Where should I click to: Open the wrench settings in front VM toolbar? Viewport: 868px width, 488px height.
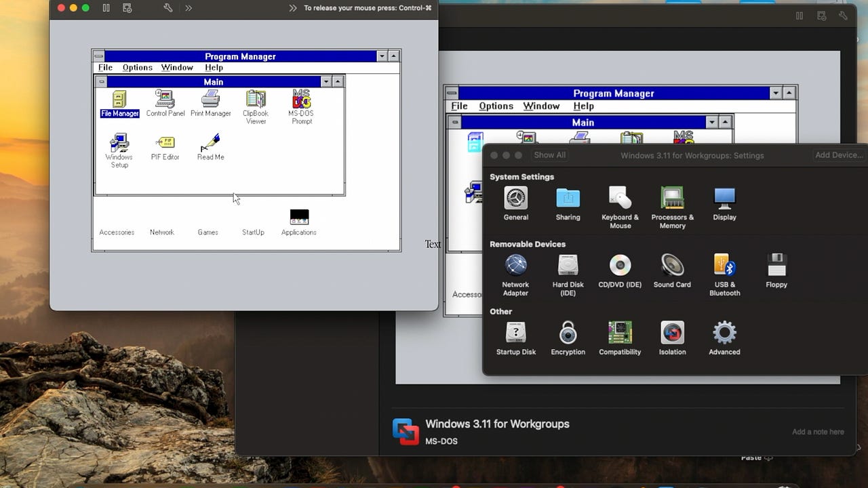pos(168,8)
